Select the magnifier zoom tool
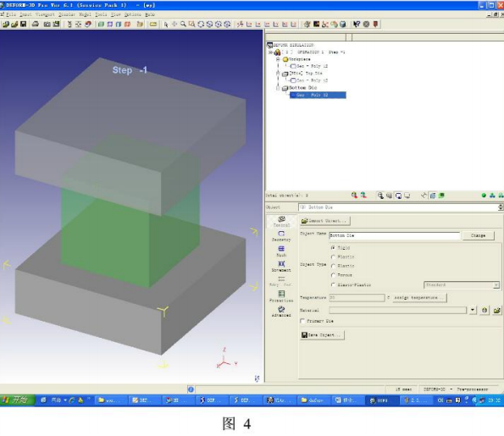 (x=183, y=24)
